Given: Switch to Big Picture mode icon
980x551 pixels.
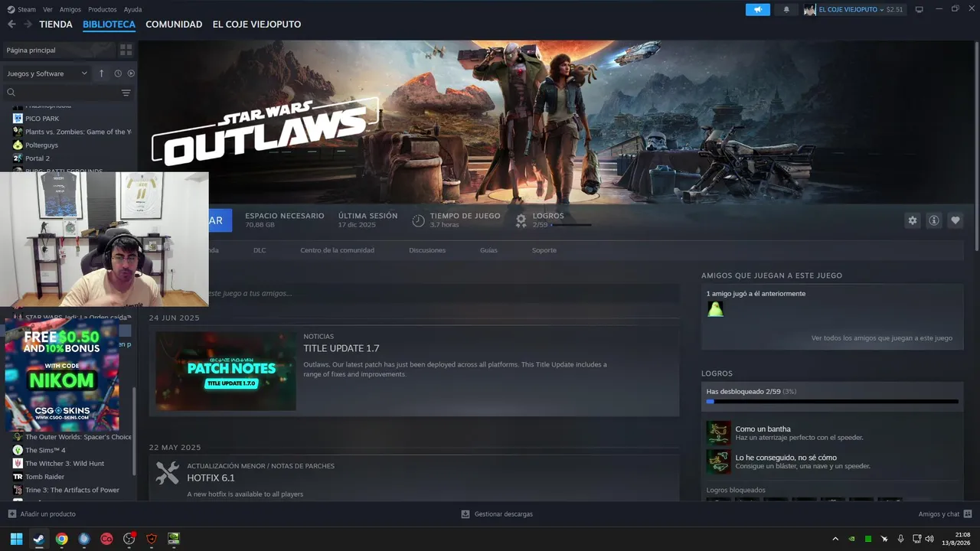Looking at the screenshot, I should pyautogui.click(x=920, y=9).
